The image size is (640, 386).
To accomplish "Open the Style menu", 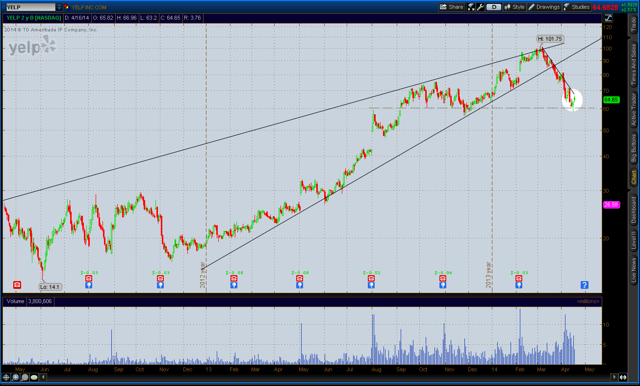I will [x=514, y=7].
